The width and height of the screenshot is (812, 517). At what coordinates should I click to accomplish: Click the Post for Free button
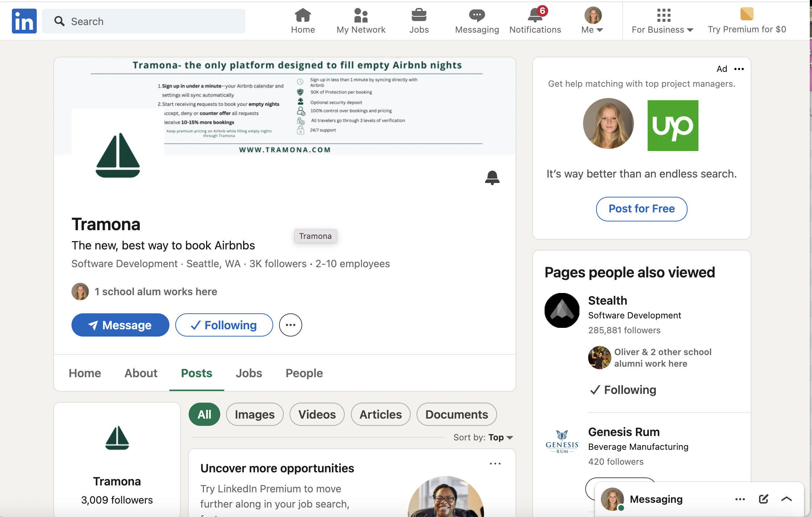[x=641, y=209]
